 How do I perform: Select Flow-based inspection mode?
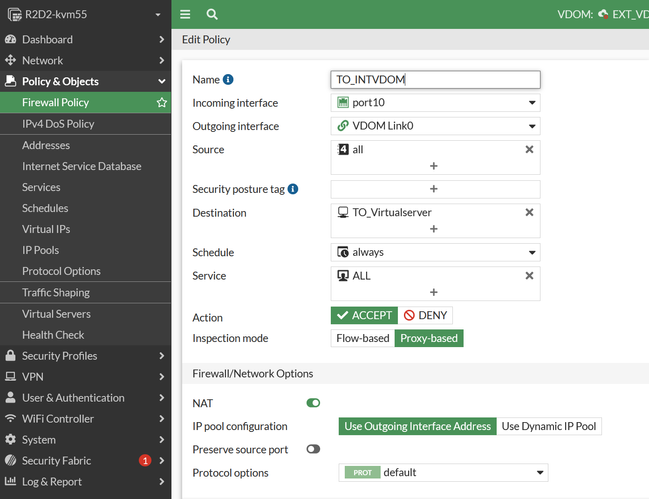click(361, 338)
